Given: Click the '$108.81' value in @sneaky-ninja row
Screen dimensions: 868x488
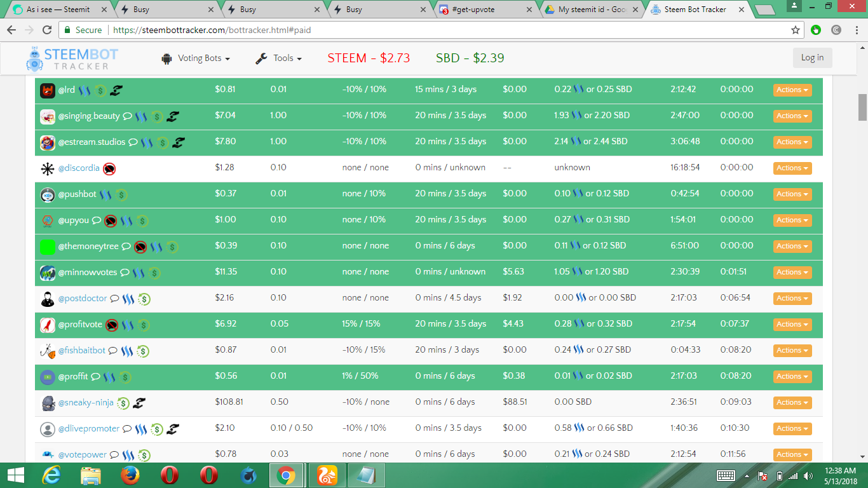Looking at the screenshot, I should pos(229,402).
